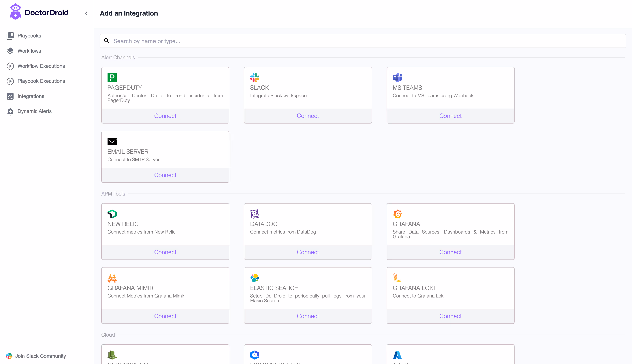Click the Add an Integration heading

pyautogui.click(x=129, y=13)
